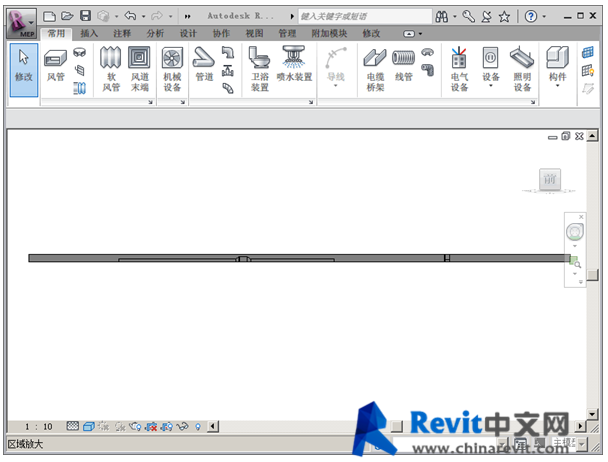This screenshot has height=462, width=608.
Task: Open the 视图 (View) ribbon tab
Action: point(254,34)
